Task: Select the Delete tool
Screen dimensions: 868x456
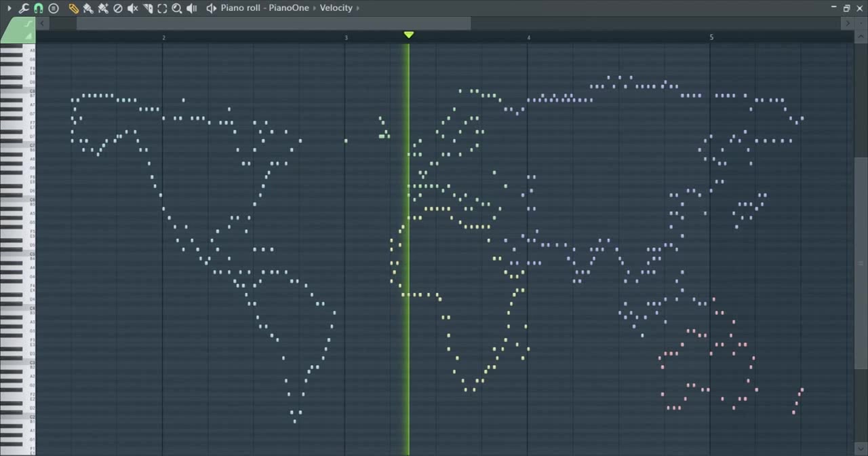Action: (118, 8)
